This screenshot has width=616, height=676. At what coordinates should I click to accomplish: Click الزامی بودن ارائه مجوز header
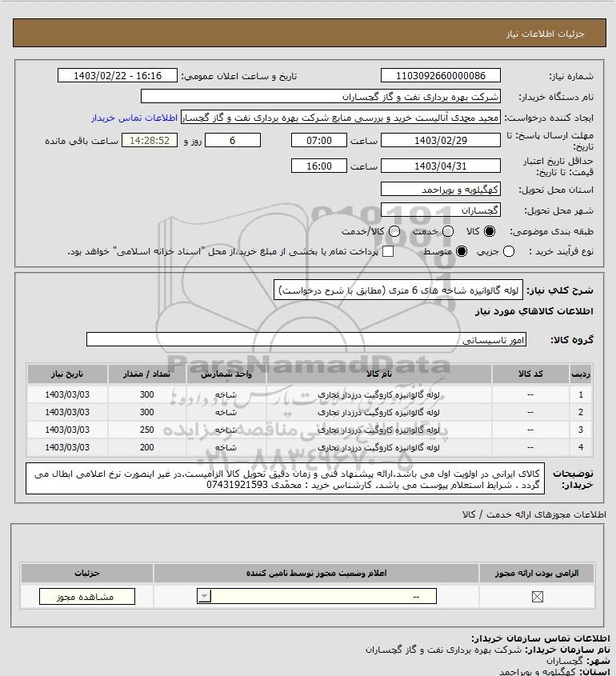[x=537, y=573]
